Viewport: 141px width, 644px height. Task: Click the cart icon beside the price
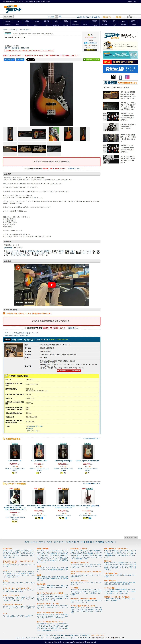click(89, 35)
